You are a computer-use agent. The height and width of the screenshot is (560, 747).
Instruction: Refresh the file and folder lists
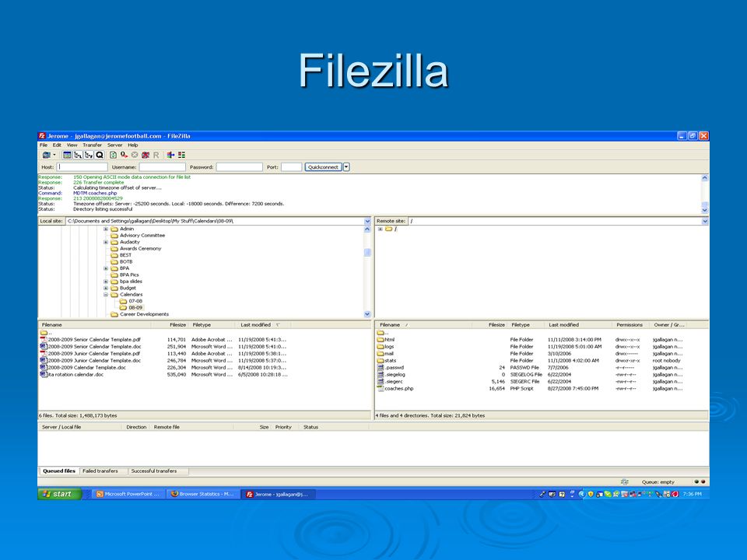113,155
